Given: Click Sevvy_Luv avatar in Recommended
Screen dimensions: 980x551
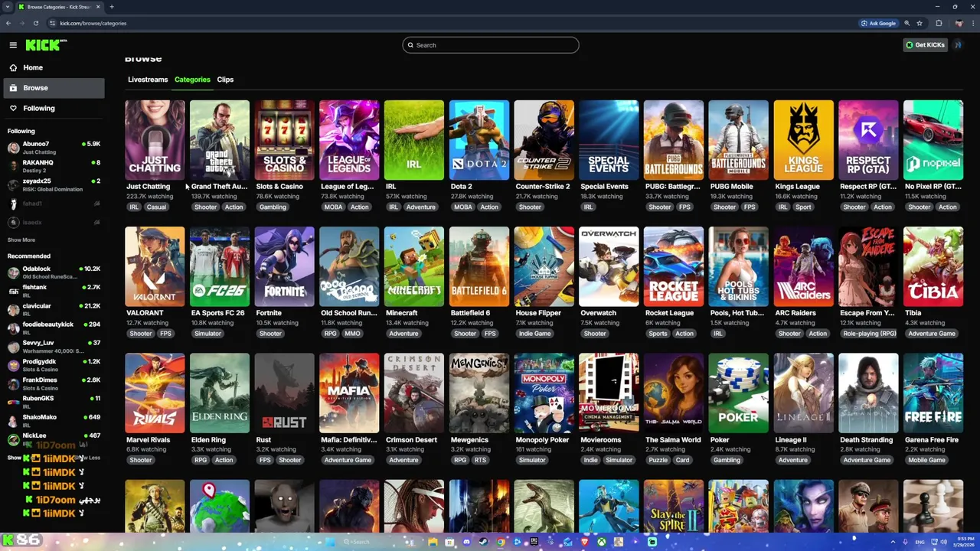Looking at the screenshot, I should point(14,347).
